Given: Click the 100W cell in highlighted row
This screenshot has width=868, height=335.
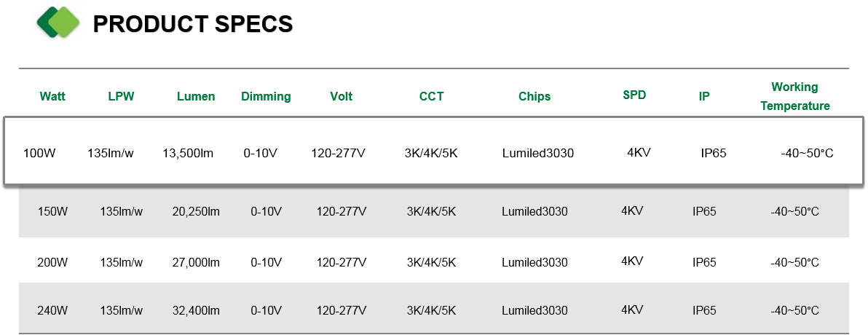Looking at the screenshot, I should (39, 153).
